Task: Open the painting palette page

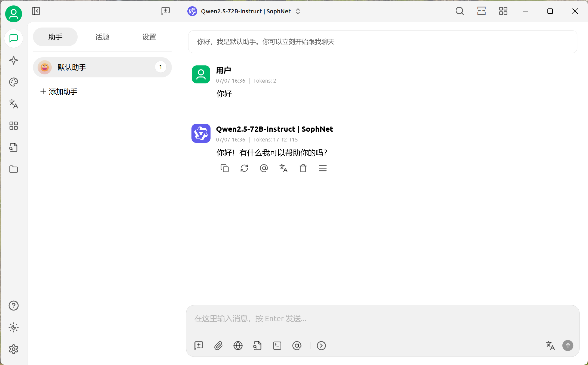Action: click(x=14, y=82)
